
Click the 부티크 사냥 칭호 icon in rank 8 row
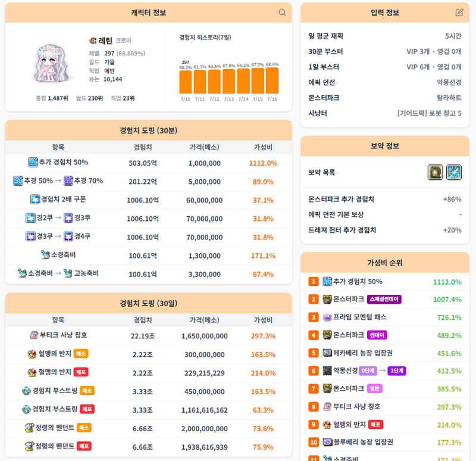(x=327, y=407)
